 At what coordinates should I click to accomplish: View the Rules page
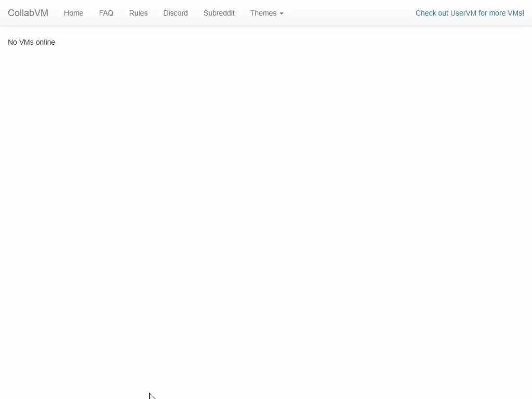coord(138,13)
